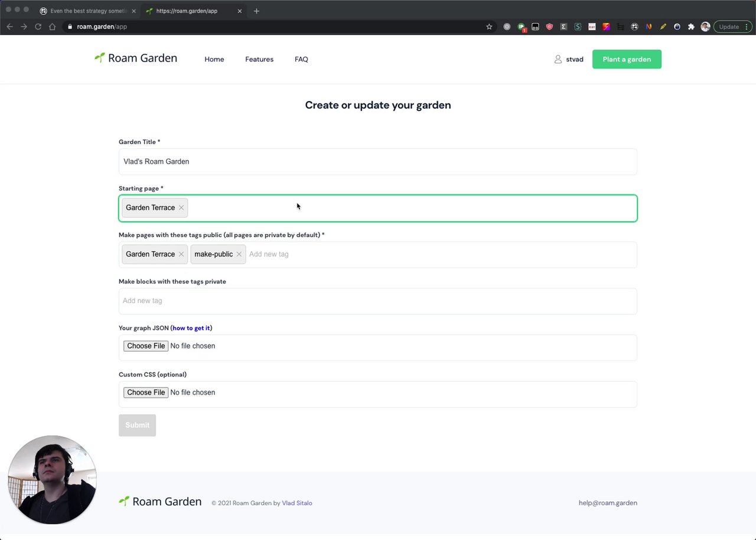This screenshot has width=756, height=540.
Task: Remove Garden Terrace tag from Starting page
Action: pos(181,208)
